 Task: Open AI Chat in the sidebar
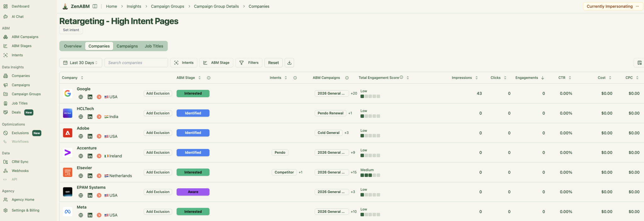pos(18,17)
